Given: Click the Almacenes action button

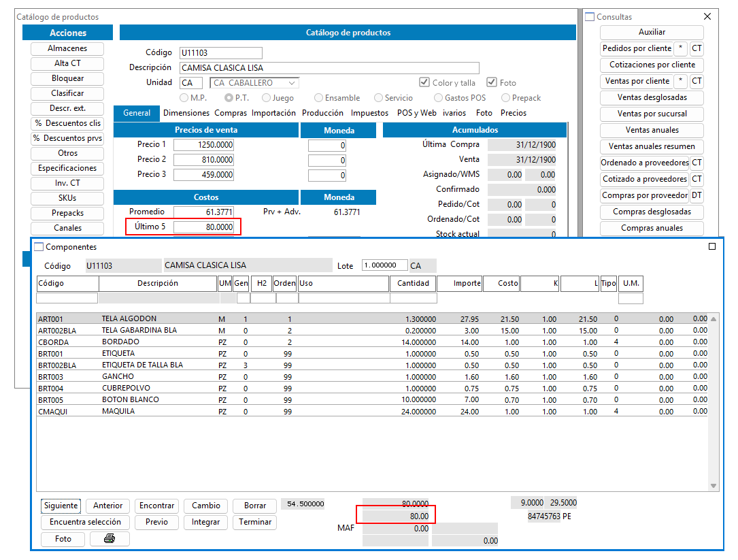Looking at the screenshot, I should pos(67,48).
